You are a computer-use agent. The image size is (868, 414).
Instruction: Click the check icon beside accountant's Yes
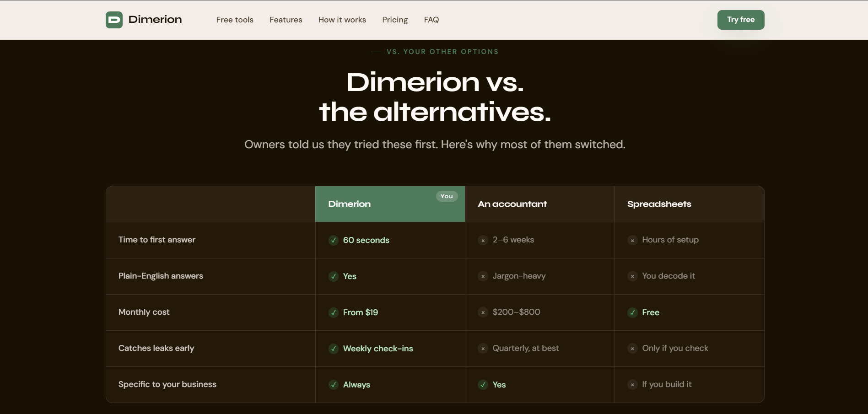tap(483, 385)
